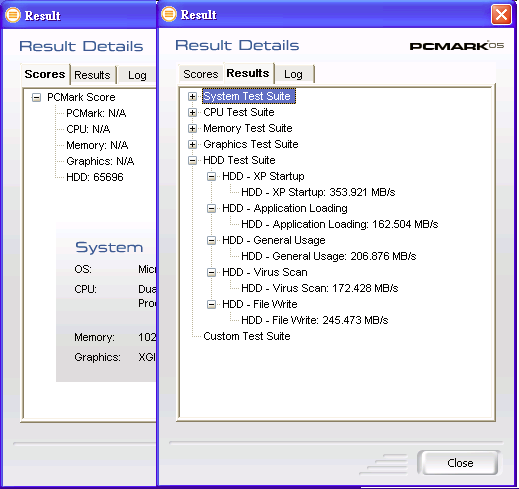This screenshot has width=519, height=489.
Task: Select 'HDD: 65696' score row
Action: 95,177
